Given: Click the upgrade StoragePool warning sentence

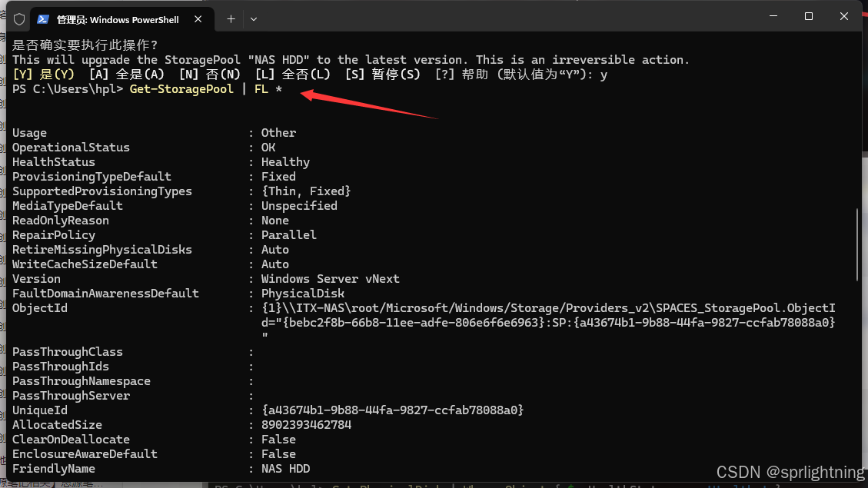Looking at the screenshot, I should (x=351, y=60).
